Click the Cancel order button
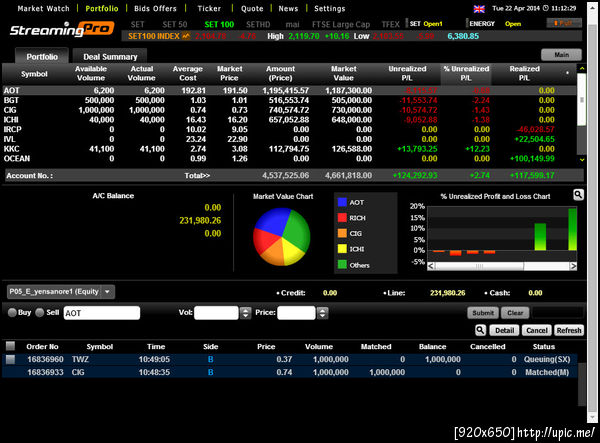Image resolution: width=600 pixels, height=443 pixels. point(536,330)
